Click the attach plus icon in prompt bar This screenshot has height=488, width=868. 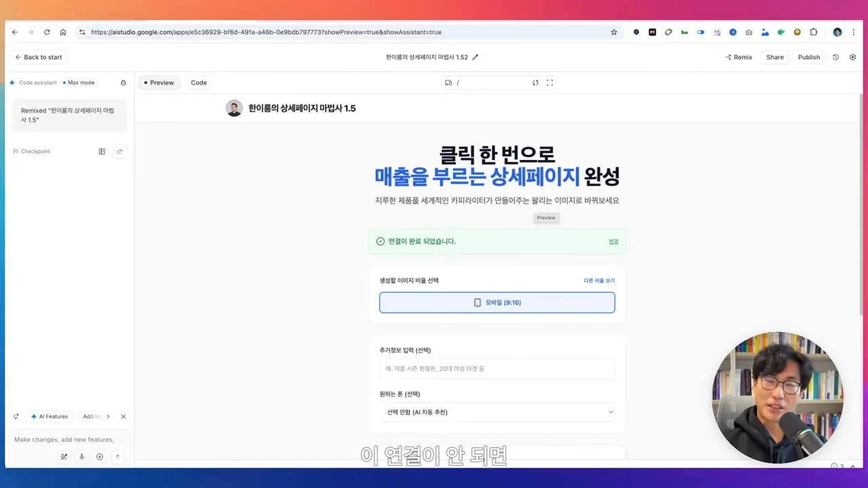pos(100,456)
